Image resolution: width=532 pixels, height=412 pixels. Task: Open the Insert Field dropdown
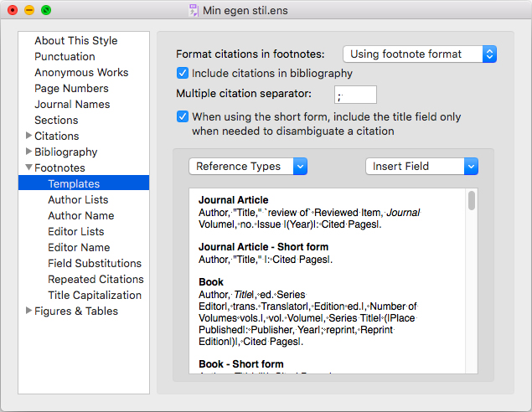point(421,166)
